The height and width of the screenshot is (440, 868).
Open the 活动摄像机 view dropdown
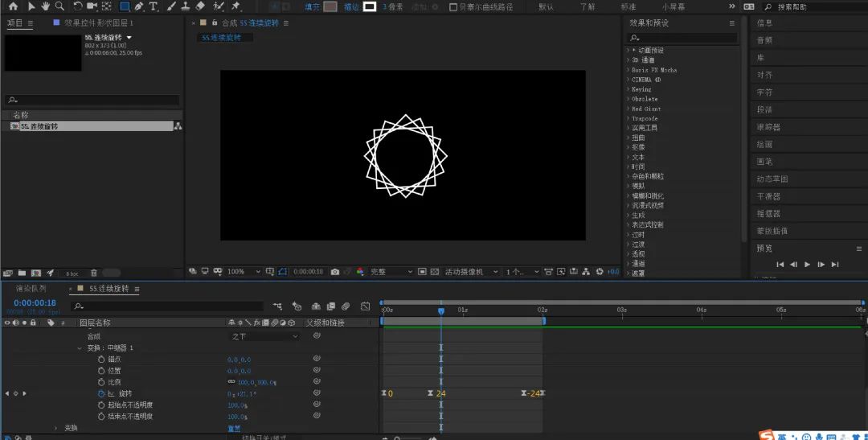click(x=471, y=272)
